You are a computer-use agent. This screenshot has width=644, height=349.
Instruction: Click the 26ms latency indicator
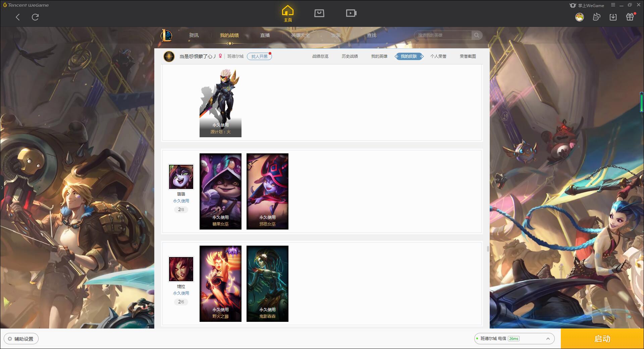[514, 339]
